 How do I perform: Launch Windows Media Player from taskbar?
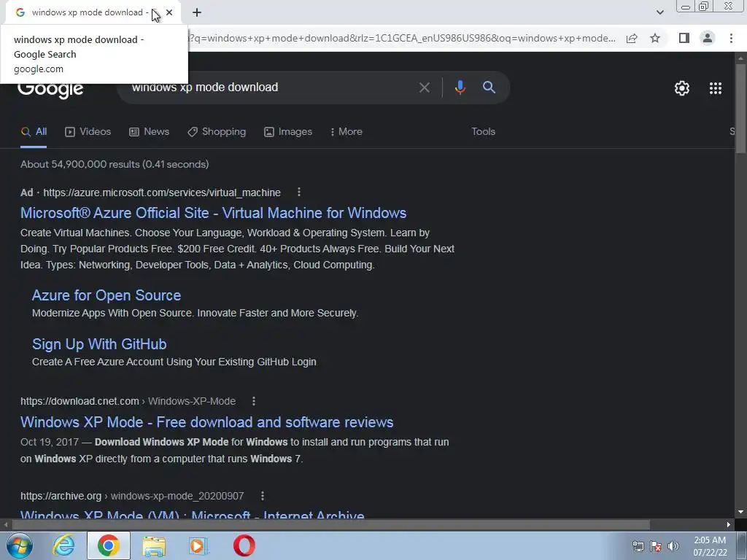click(x=198, y=545)
